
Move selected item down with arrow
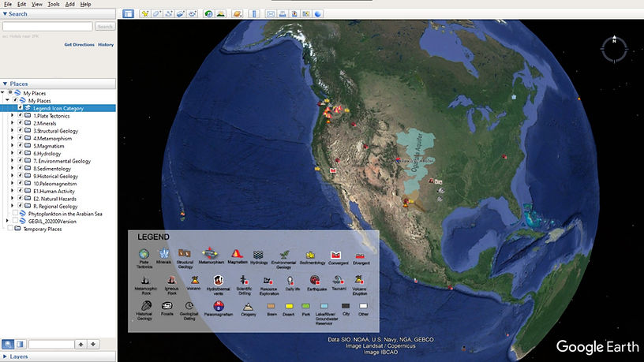click(x=93, y=344)
